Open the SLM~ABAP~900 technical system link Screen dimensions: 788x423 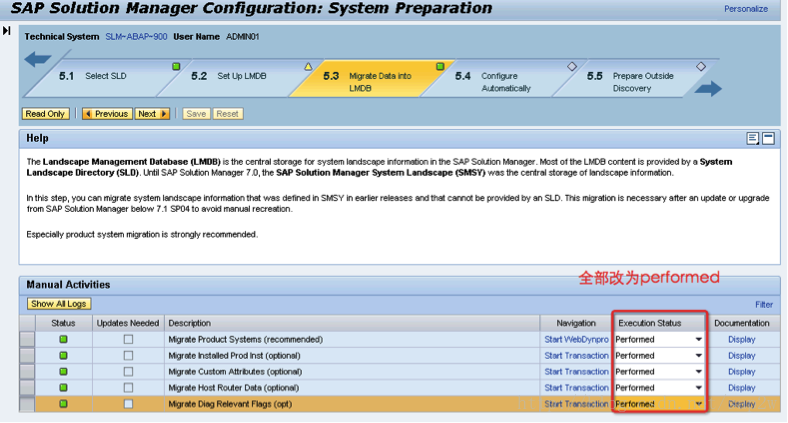pyautogui.click(x=136, y=37)
